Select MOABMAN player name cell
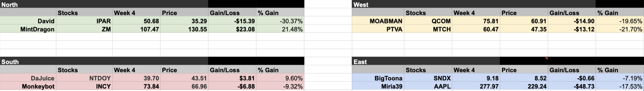 coord(378,21)
